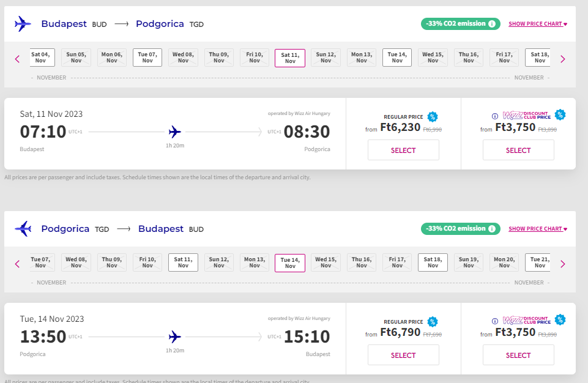The height and width of the screenshot is (383, 588).
Task: Select return Wizz Discount Club price
Action: [518, 355]
